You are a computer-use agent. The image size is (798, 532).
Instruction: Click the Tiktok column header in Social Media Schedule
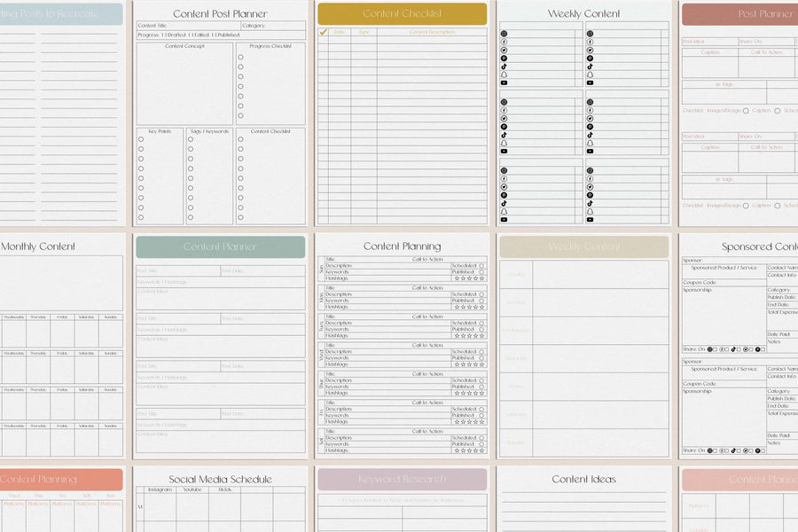225,489
